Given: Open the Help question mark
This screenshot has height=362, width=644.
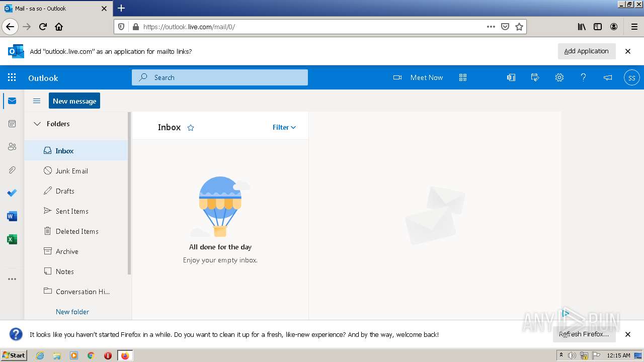Looking at the screenshot, I should click(x=584, y=77).
